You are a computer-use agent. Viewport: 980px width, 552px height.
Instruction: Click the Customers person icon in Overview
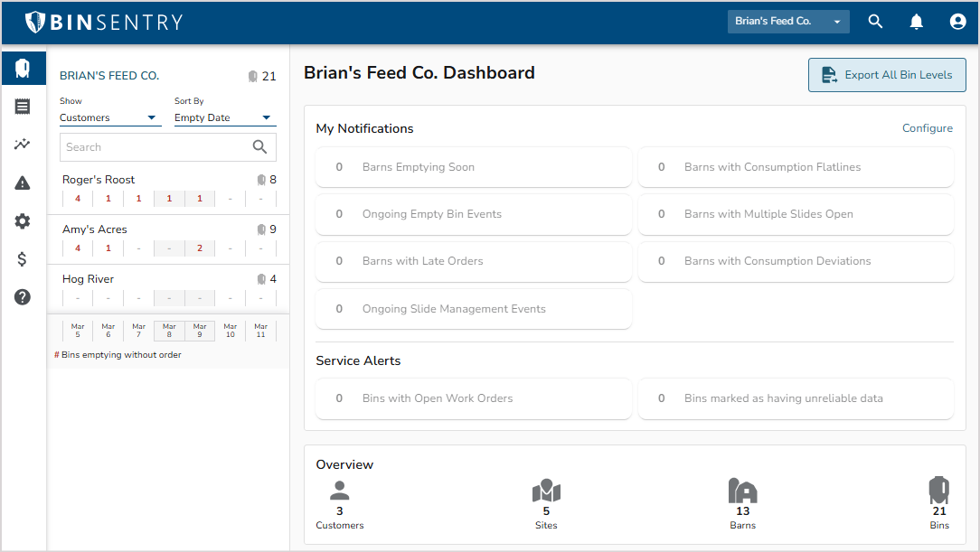tap(339, 491)
